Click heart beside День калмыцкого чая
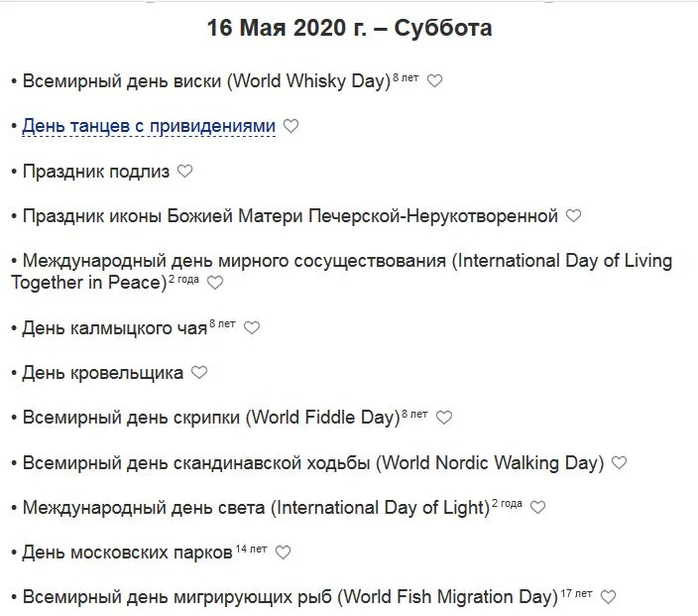Image resolution: width=698 pixels, height=616 pixels. click(252, 327)
